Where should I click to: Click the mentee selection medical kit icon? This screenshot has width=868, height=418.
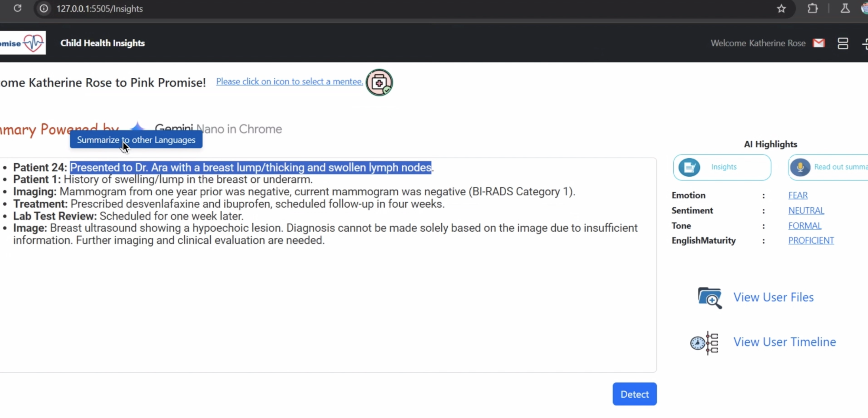(x=379, y=83)
